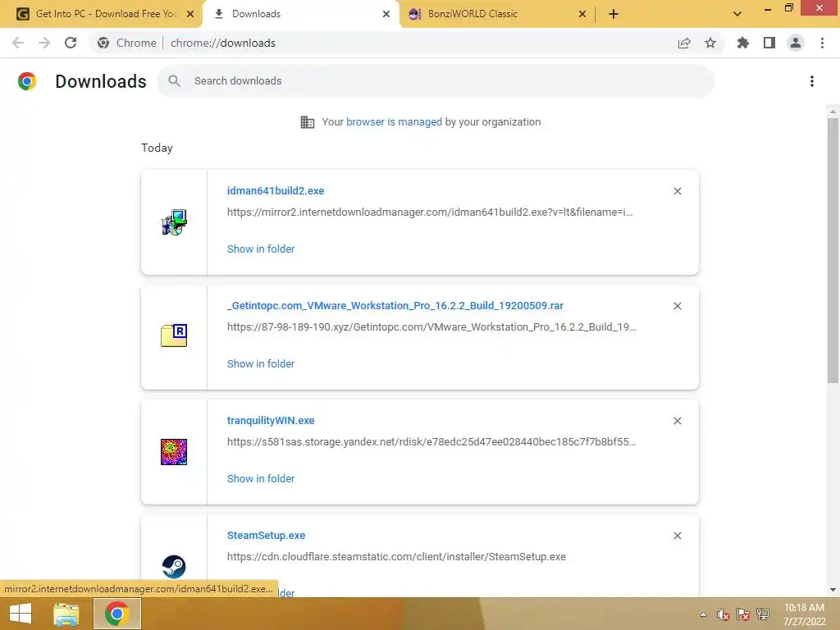Open the Chrome profile avatar
Screen dimensions: 840x630
pyautogui.click(x=796, y=43)
